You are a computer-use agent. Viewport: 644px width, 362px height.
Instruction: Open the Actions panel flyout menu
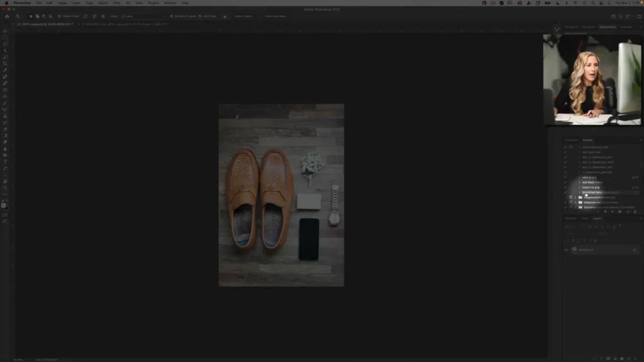pos(640,140)
